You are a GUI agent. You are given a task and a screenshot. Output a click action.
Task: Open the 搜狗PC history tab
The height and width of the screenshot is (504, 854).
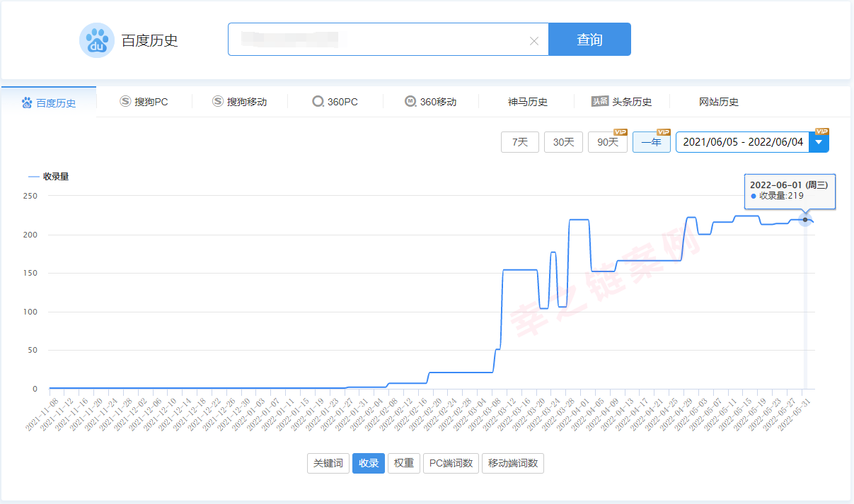tap(144, 102)
